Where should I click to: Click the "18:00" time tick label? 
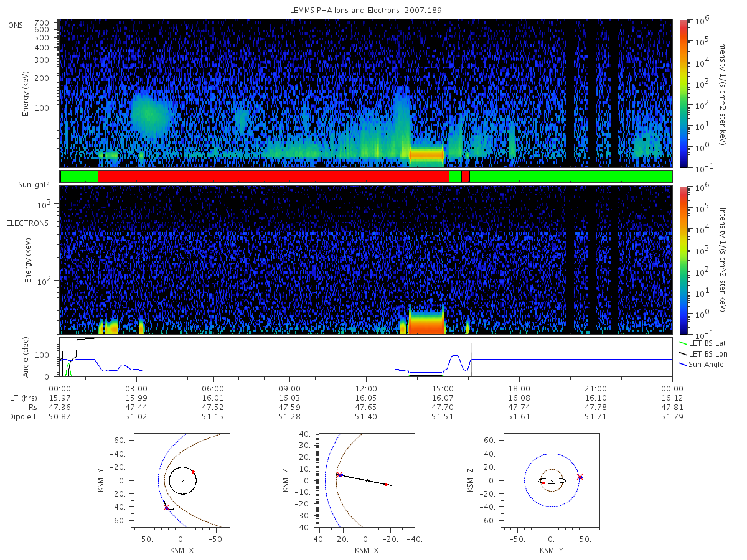519,390
